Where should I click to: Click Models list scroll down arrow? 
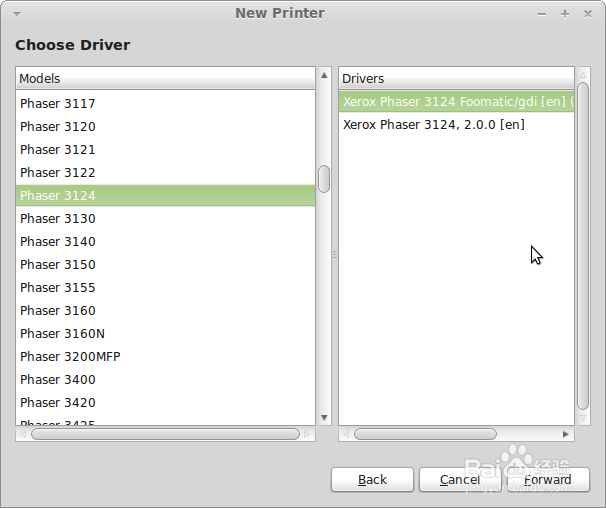[x=324, y=418]
